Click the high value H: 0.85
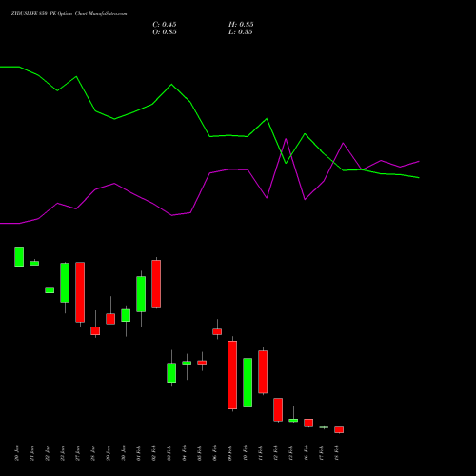This screenshot has width=476, height=476. [x=241, y=25]
